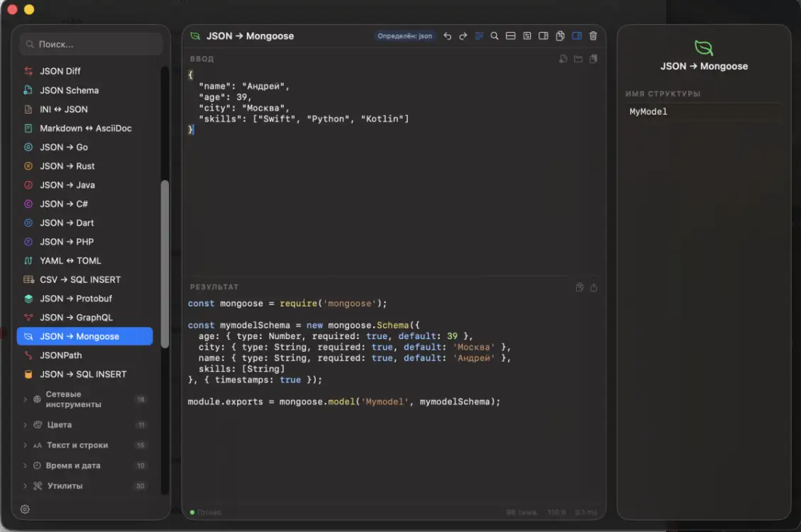Click the "city": "Москва" input line

(x=244, y=109)
